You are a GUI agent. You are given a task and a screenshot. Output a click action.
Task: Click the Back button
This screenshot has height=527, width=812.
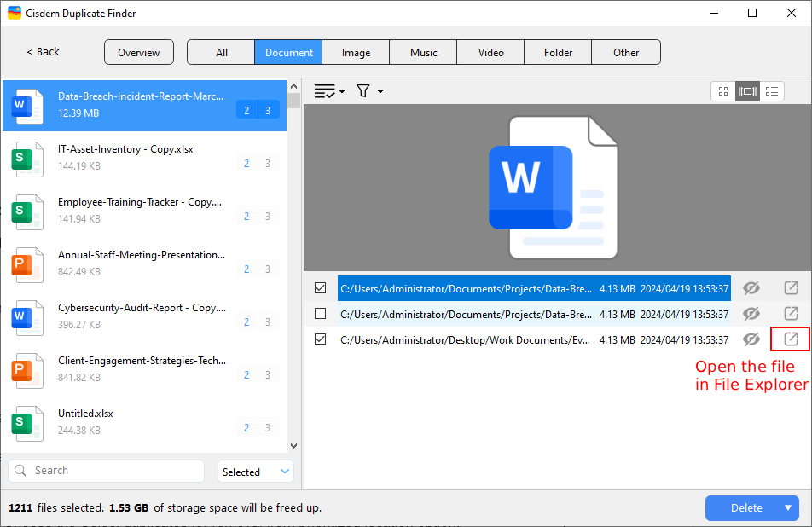click(43, 52)
